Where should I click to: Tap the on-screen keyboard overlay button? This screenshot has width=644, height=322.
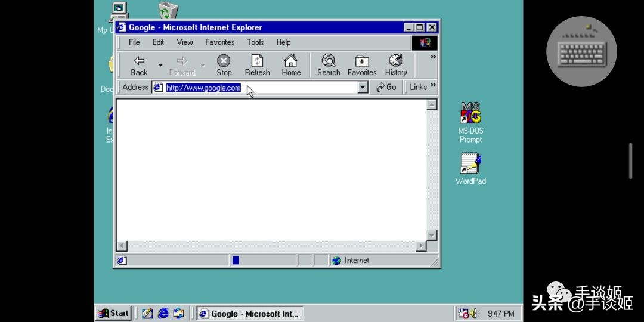581,51
